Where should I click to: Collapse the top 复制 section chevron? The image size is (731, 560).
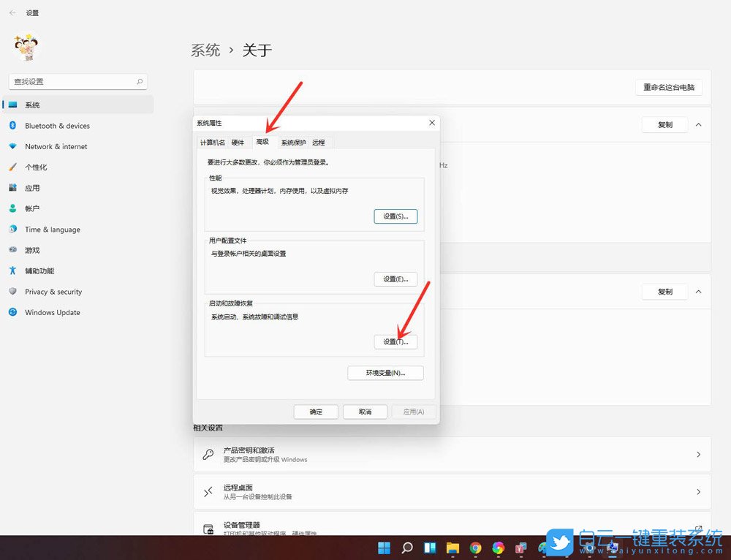coord(700,124)
